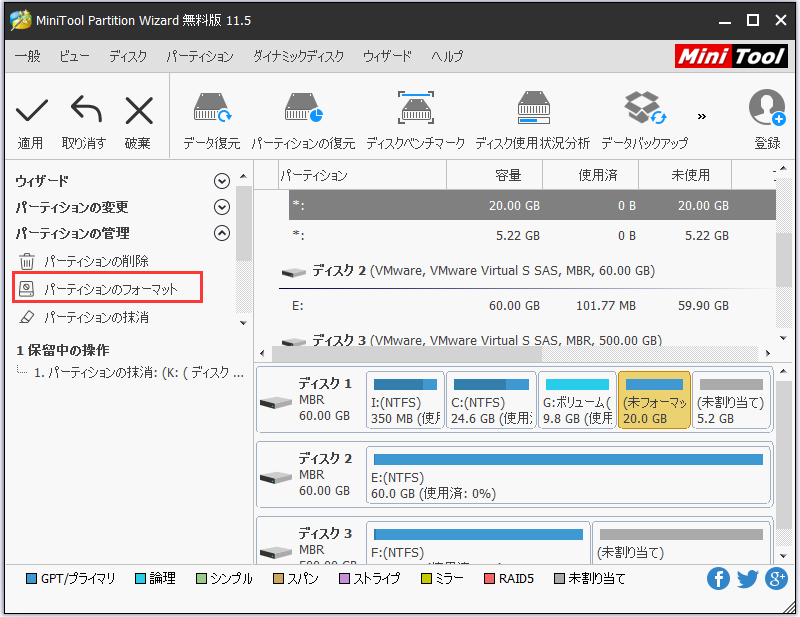Open the ディスク menu
This screenshot has width=800, height=617.
[x=128, y=56]
